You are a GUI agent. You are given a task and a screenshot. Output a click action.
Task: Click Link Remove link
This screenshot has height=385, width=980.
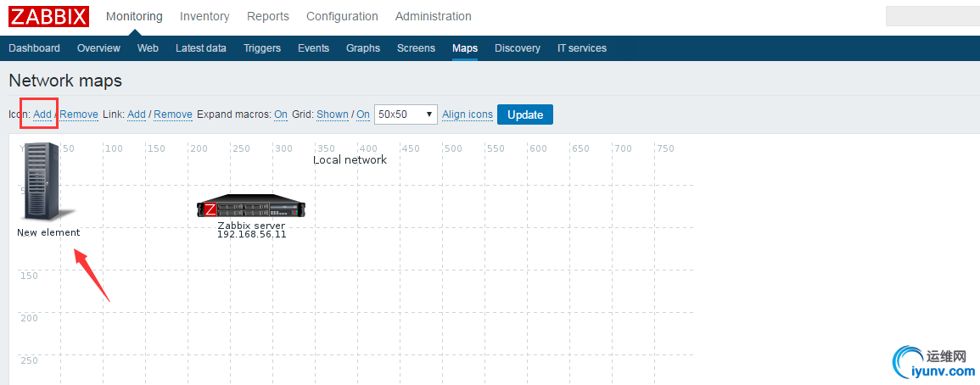173,114
